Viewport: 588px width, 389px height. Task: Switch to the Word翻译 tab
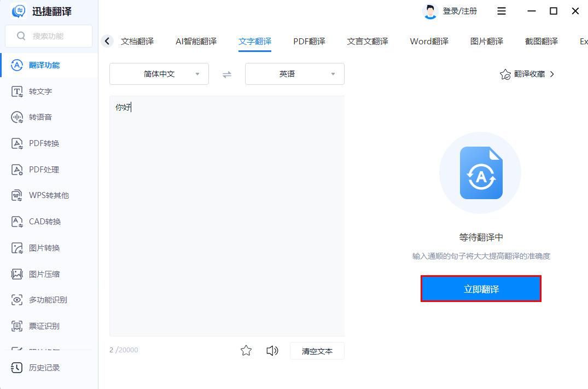429,41
